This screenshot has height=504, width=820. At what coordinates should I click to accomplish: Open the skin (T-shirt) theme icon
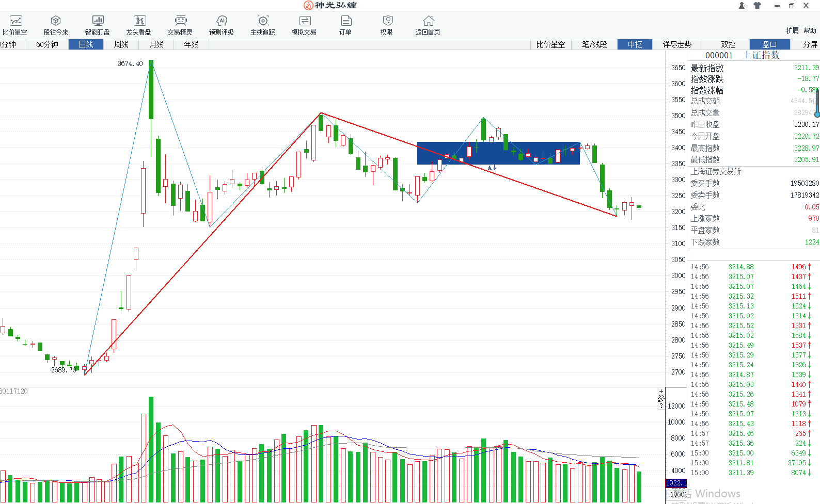(x=758, y=5)
